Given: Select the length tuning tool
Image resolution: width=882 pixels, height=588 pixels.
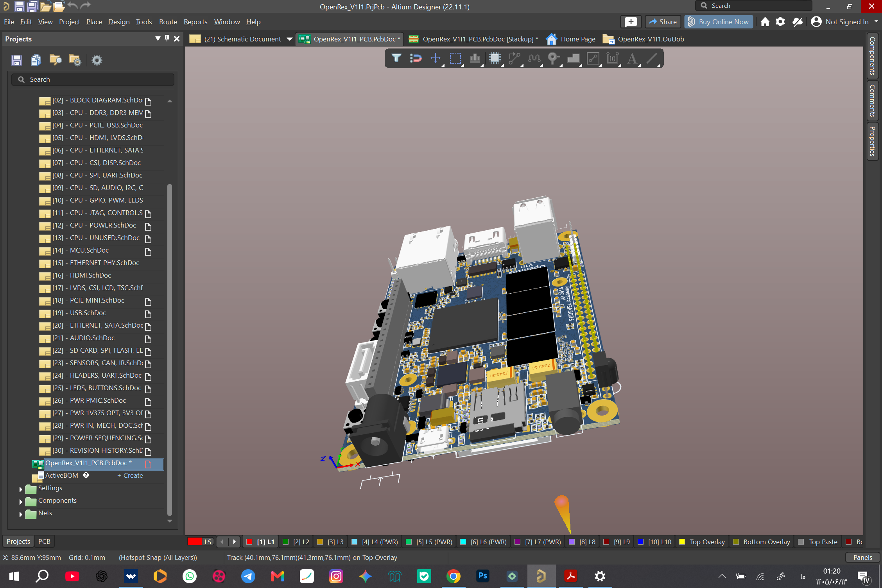Looking at the screenshot, I should [x=534, y=58].
